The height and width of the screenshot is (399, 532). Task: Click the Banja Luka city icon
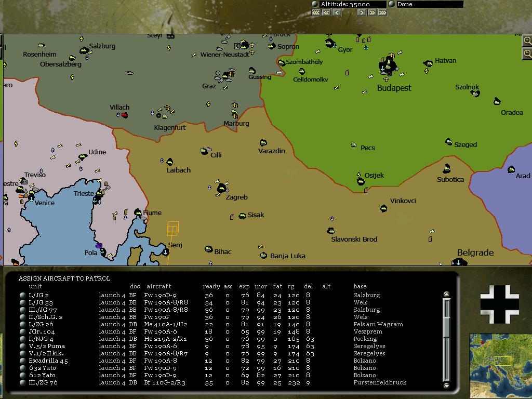click(263, 255)
